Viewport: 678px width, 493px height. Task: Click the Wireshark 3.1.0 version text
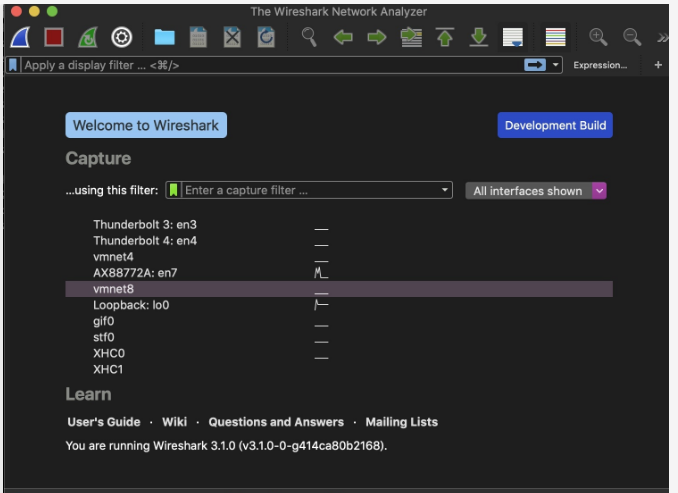(226, 446)
